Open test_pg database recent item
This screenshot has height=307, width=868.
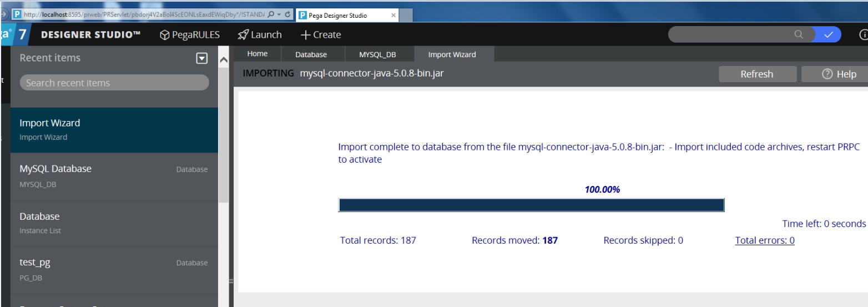[x=114, y=270]
